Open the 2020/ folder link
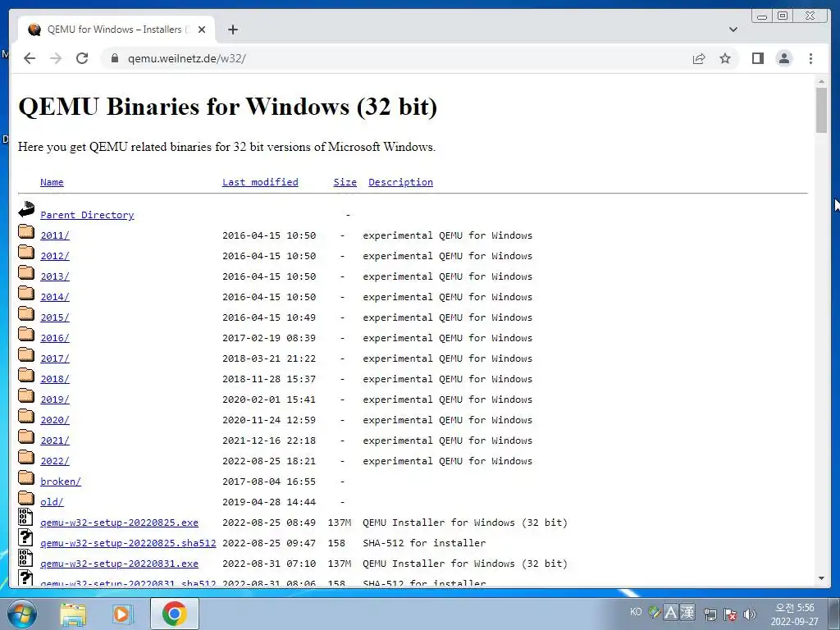 pos(55,420)
